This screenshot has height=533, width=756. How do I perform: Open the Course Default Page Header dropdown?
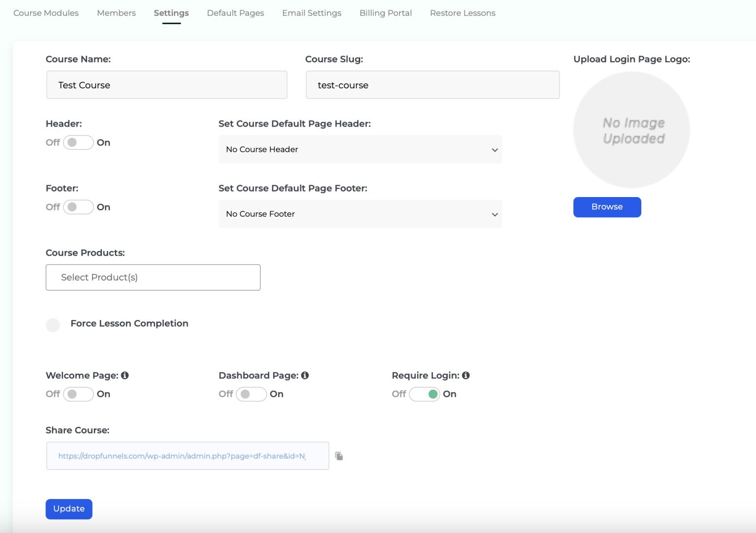click(360, 149)
